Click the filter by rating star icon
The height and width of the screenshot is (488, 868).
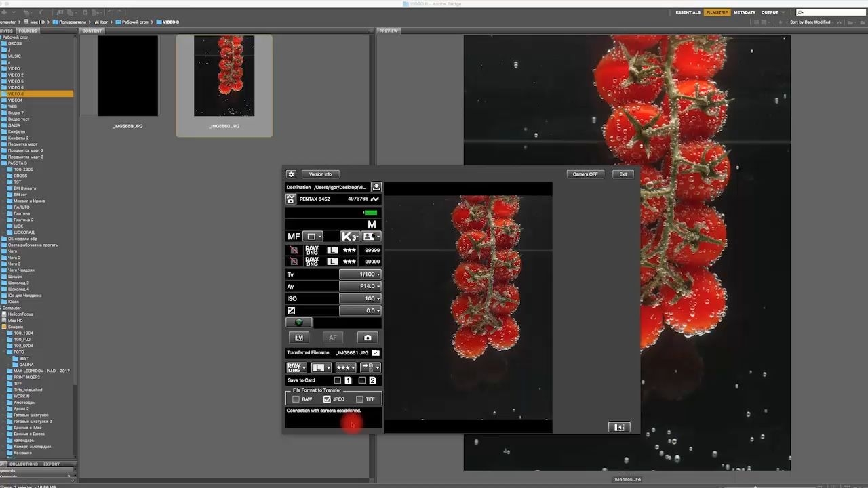click(779, 22)
